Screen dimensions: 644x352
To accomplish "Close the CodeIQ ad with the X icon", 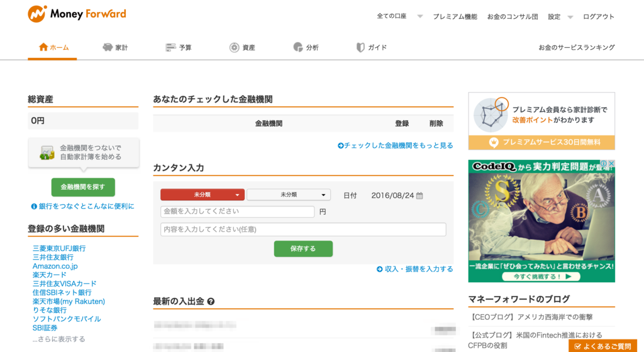I will tap(611, 164).
